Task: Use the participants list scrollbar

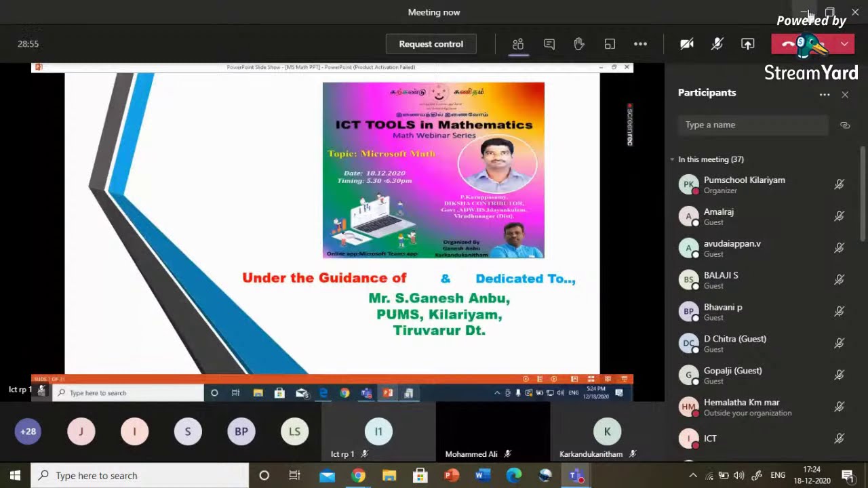Action: [x=863, y=193]
